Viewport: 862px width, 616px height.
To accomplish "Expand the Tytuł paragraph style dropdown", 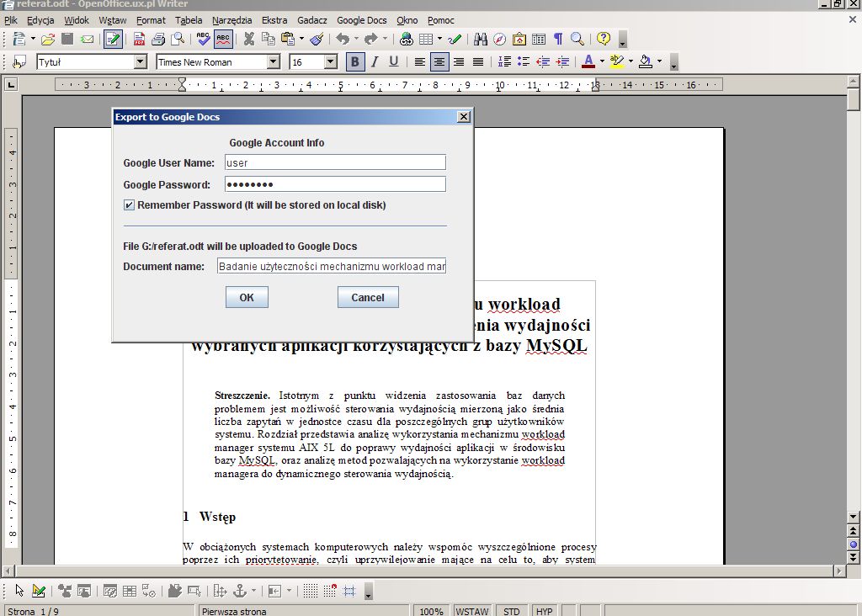I will 141,62.
